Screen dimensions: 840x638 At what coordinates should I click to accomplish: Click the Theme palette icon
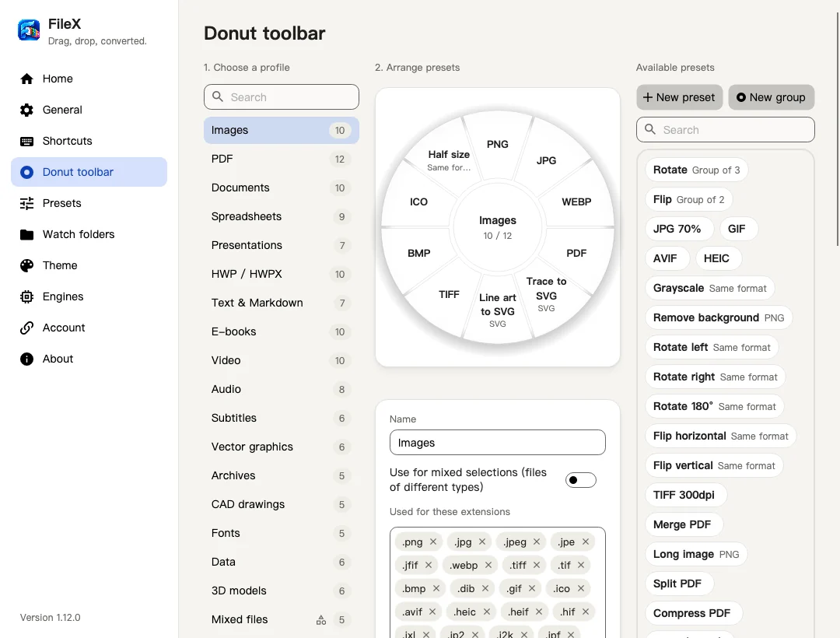pyautogui.click(x=26, y=265)
